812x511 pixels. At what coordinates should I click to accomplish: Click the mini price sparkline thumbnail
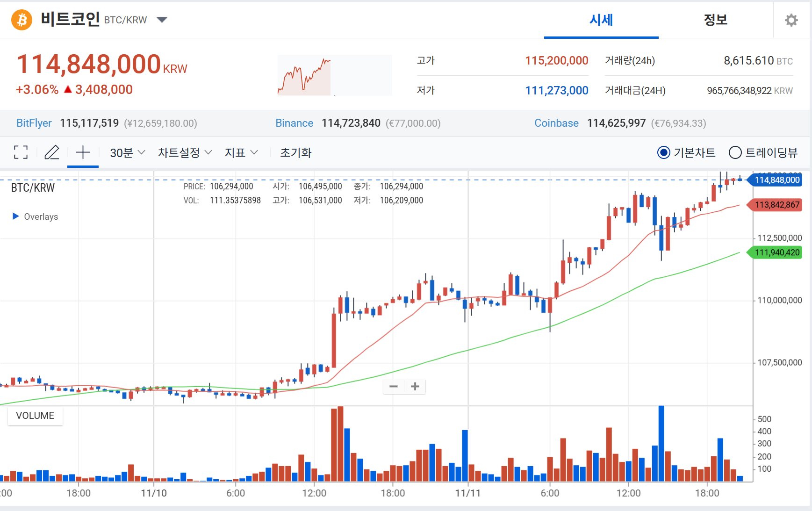click(335, 75)
